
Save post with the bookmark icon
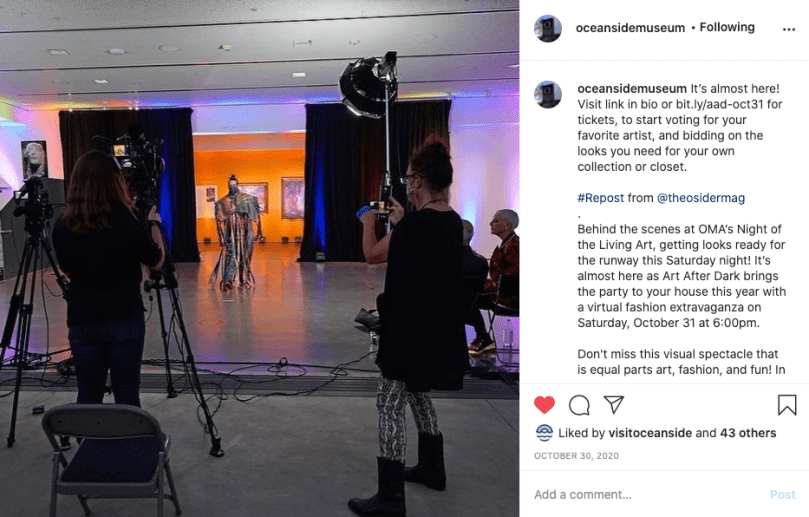[787, 405]
